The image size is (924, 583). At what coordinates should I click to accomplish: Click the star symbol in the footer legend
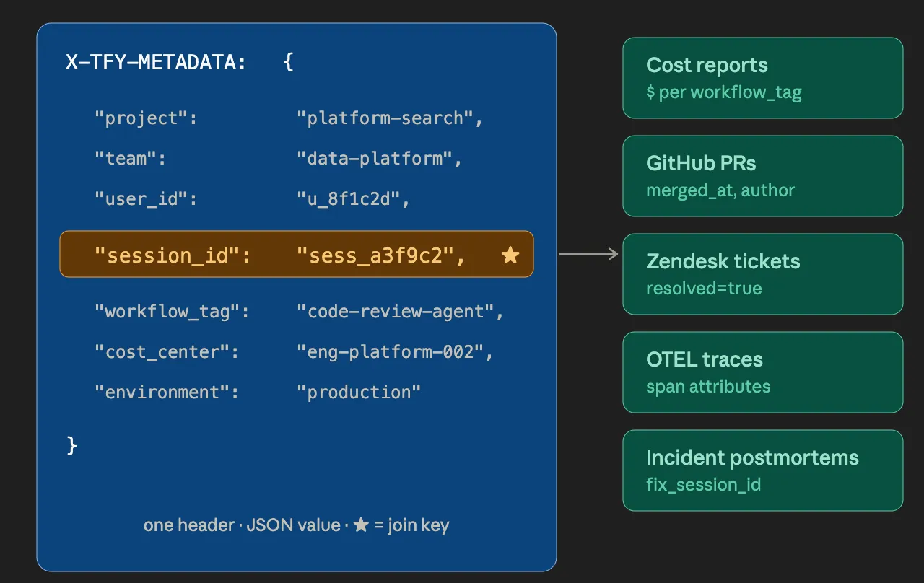click(361, 525)
